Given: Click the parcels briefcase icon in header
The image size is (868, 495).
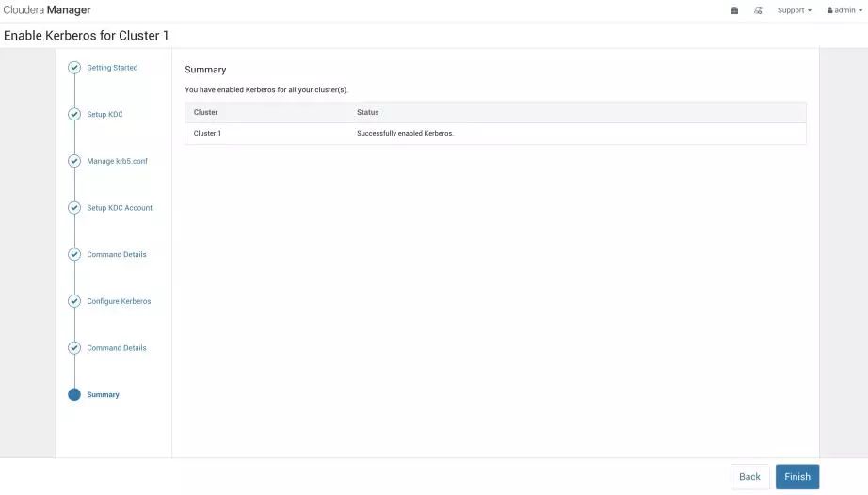Looking at the screenshot, I should [x=734, y=10].
